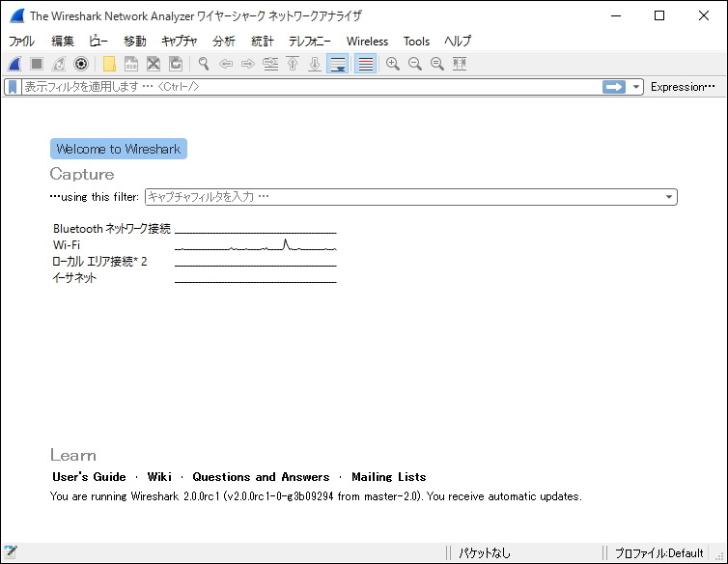The height and width of the screenshot is (564, 728).
Task: Open the Wireless menu
Action: tap(367, 42)
